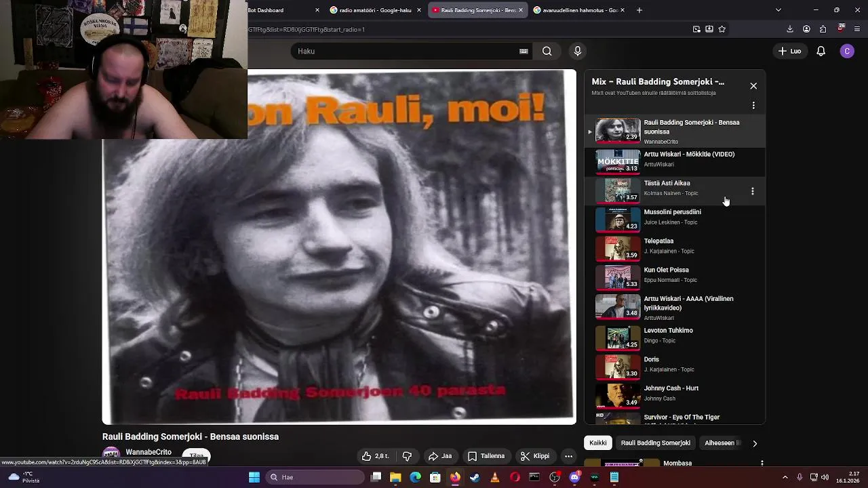Open Microsoft Edge from the taskbar
868x488 pixels.
416,477
